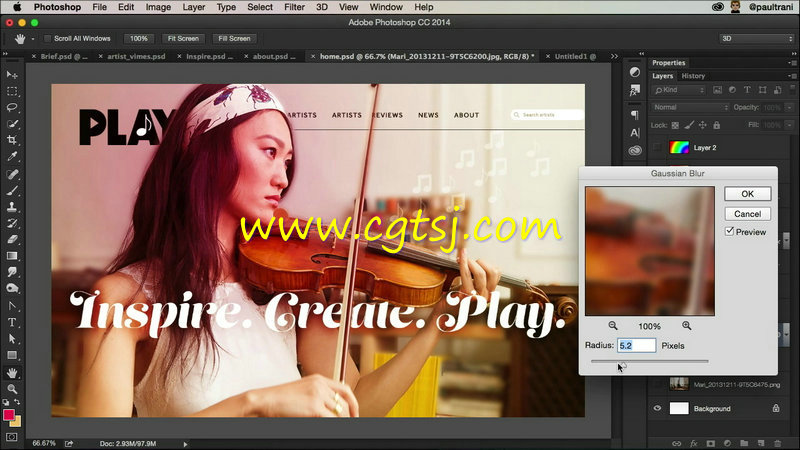800x450 pixels.
Task: Open the Creative Cloud Libraries panel icon
Action: 635,151
